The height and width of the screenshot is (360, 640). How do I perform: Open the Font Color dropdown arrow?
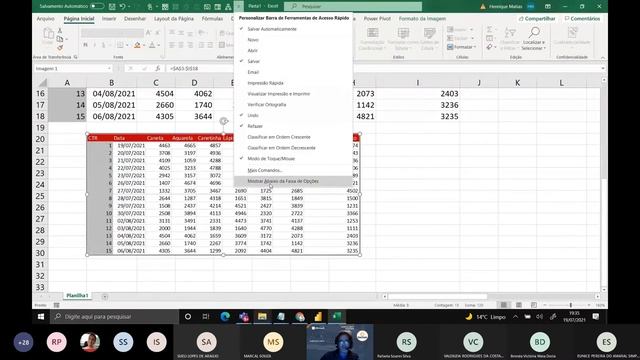158,45
